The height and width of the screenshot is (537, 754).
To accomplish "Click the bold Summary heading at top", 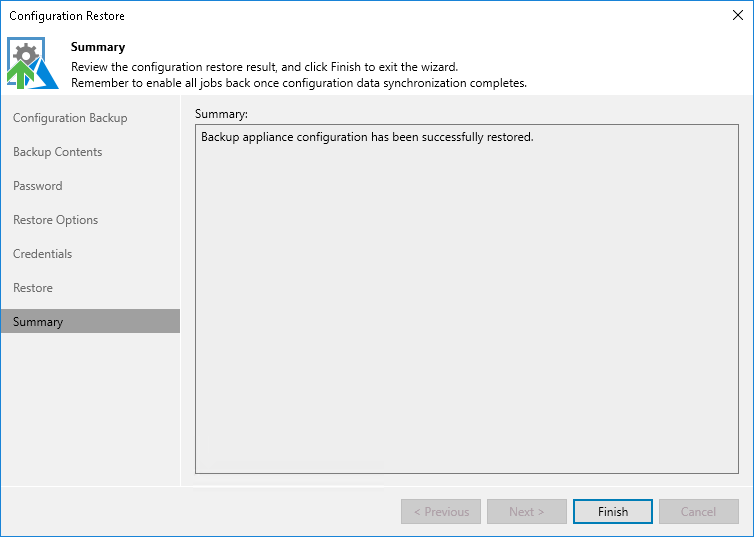I will coord(98,47).
